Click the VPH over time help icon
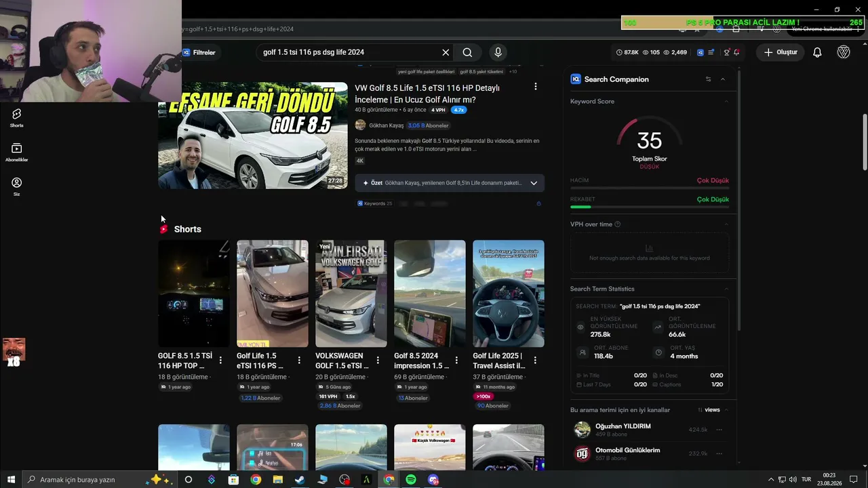The width and height of the screenshot is (868, 488). pyautogui.click(x=617, y=224)
